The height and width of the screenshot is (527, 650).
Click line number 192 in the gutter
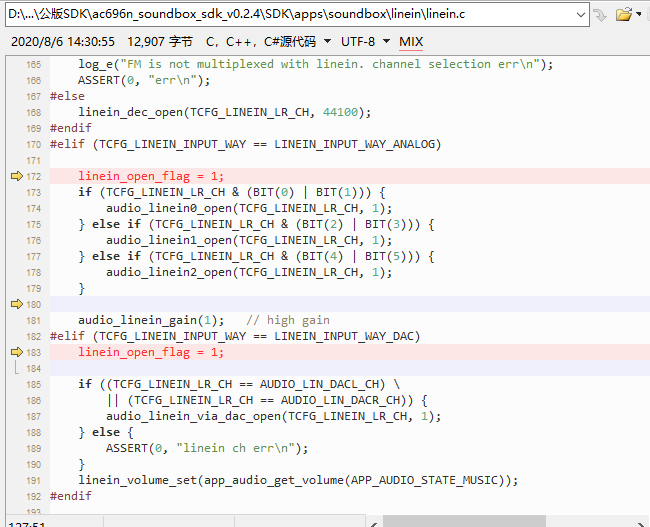tap(34, 496)
